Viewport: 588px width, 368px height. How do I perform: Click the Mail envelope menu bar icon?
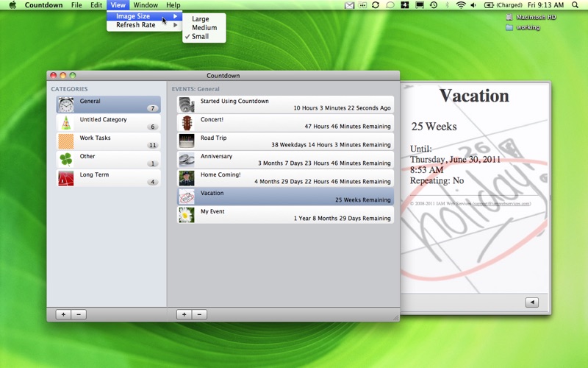click(x=349, y=5)
